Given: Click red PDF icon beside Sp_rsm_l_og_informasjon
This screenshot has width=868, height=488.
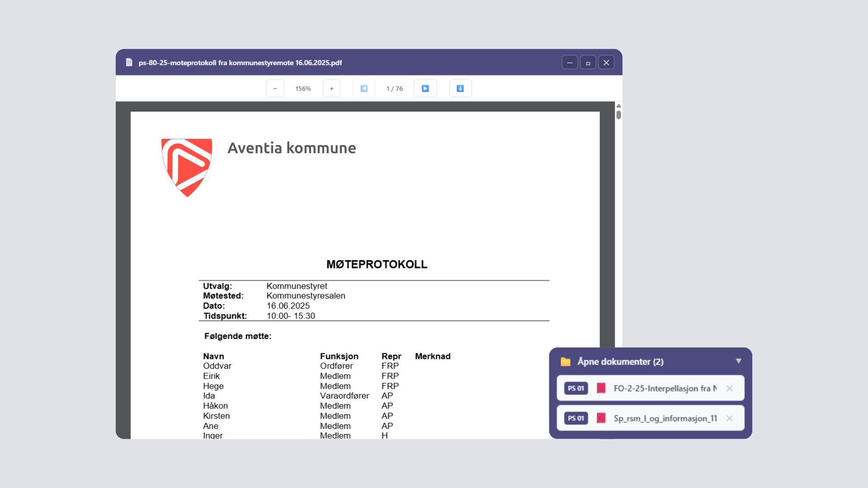Looking at the screenshot, I should [601, 418].
